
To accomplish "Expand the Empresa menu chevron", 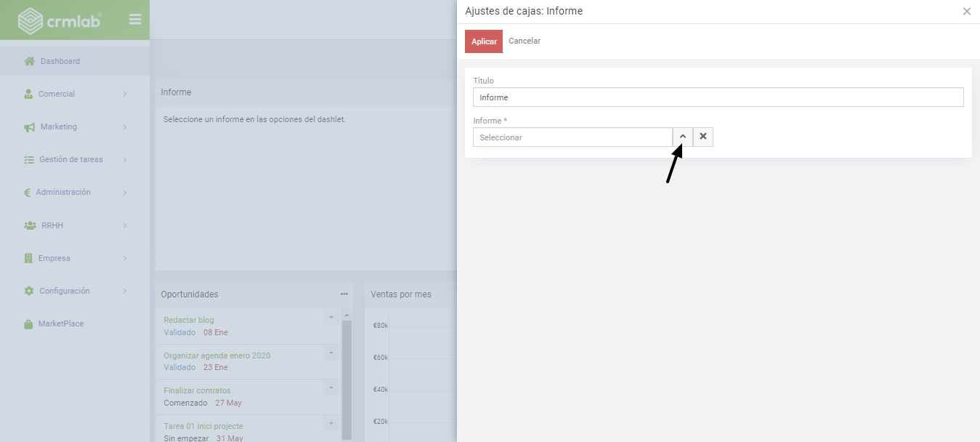I will coord(125,258).
